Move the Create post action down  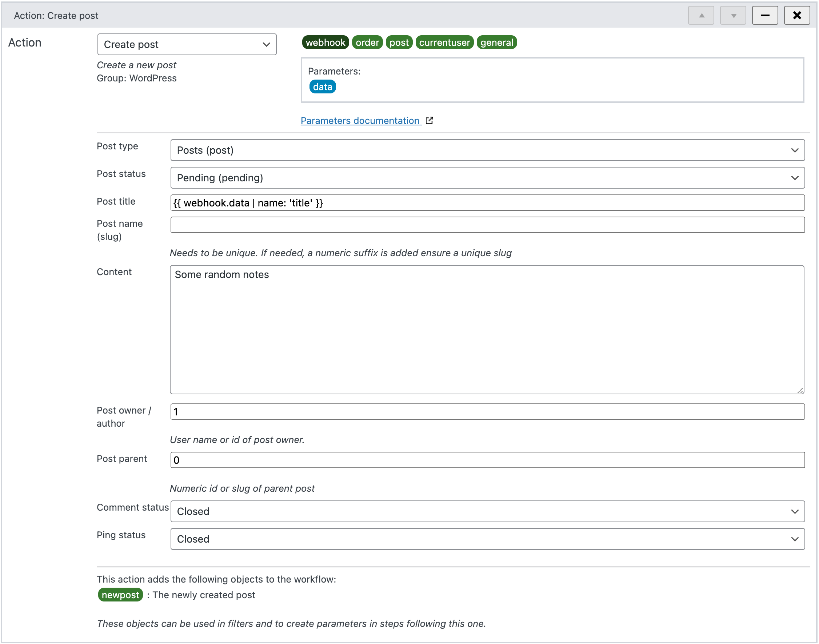pyautogui.click(x=732, y=15)
